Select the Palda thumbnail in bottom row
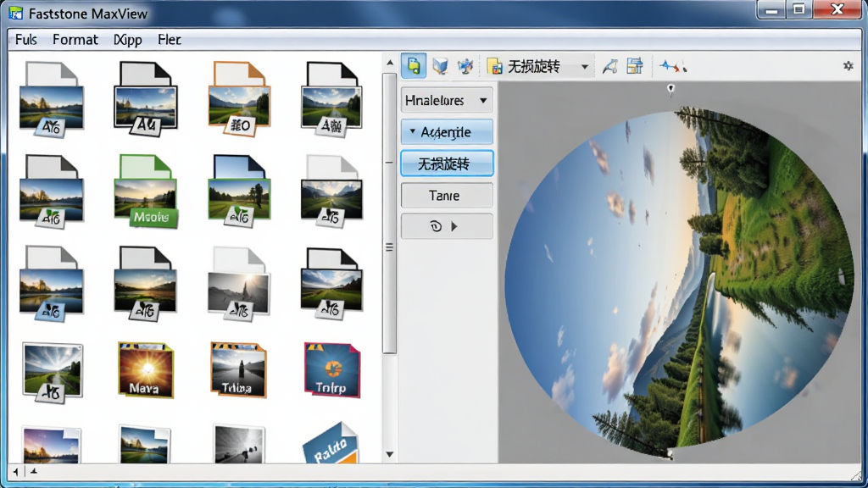This screenshot has width=868, height=488. click(331, 443)
